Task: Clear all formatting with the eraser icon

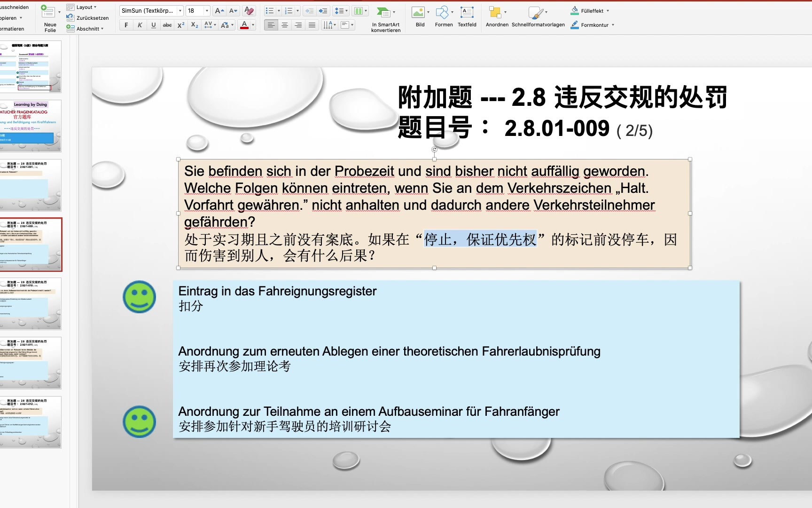Action: [250, 10]
